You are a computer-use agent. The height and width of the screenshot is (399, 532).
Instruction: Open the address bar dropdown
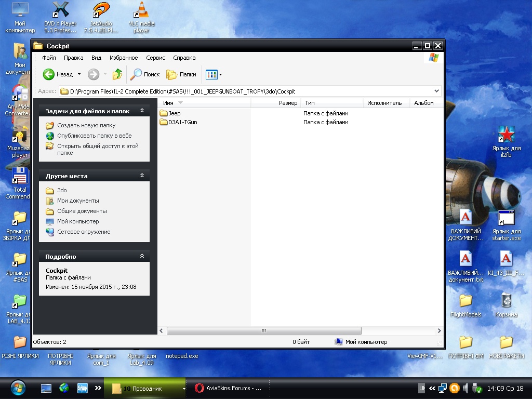(x=436, y=91)
